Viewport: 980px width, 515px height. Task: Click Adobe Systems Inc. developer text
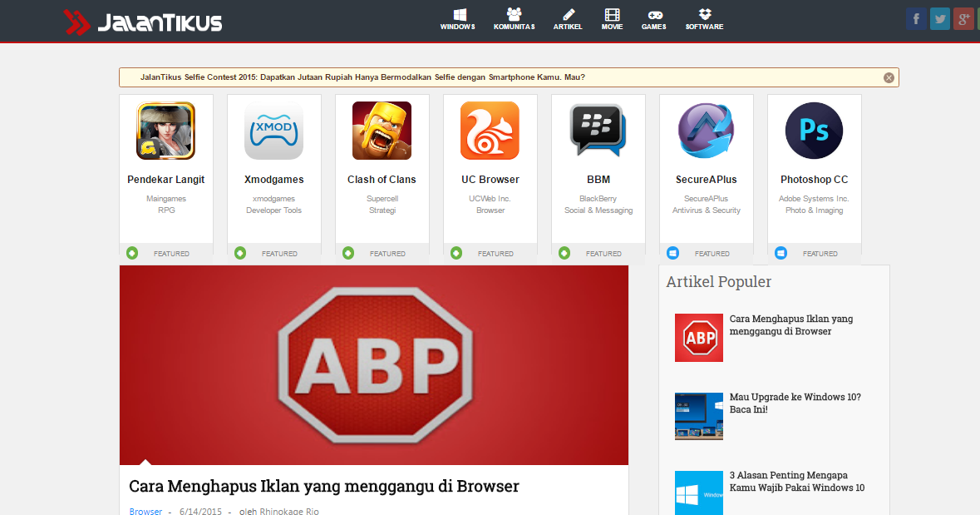tap(814, 198)
